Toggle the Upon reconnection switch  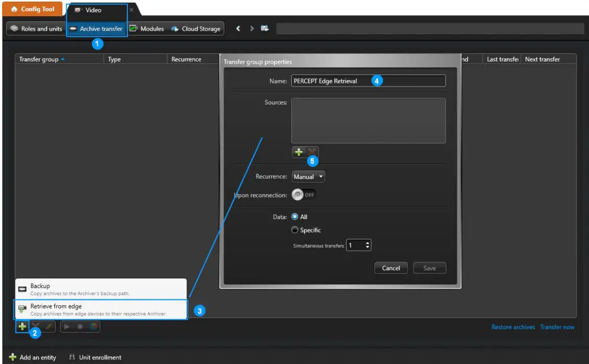[303, 195]
